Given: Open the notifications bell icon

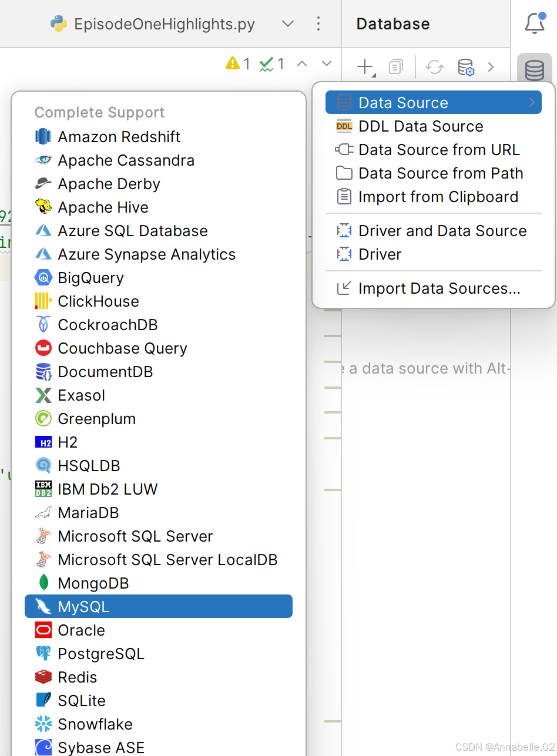Looking at the screenshot, I should pos(535,23).
